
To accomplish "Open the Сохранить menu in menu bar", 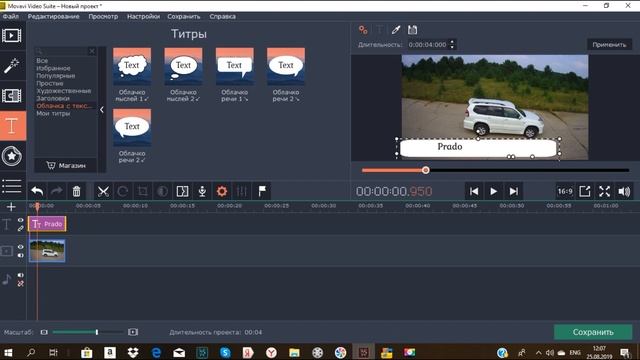I will click(x=184, y=16).
